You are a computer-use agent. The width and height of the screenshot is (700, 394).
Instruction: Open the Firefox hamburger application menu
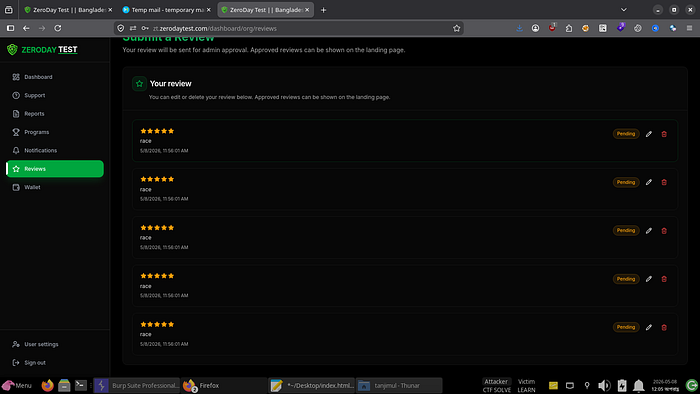click(x=689, y=28)
